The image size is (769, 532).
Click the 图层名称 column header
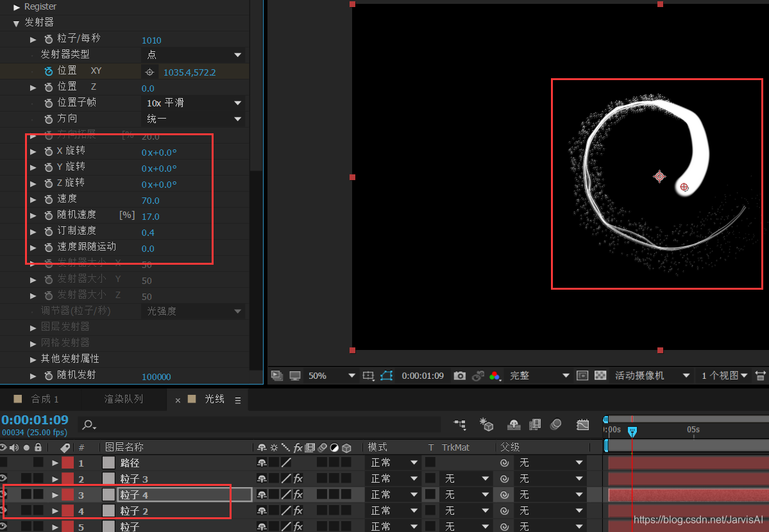[x=124, y=447]
